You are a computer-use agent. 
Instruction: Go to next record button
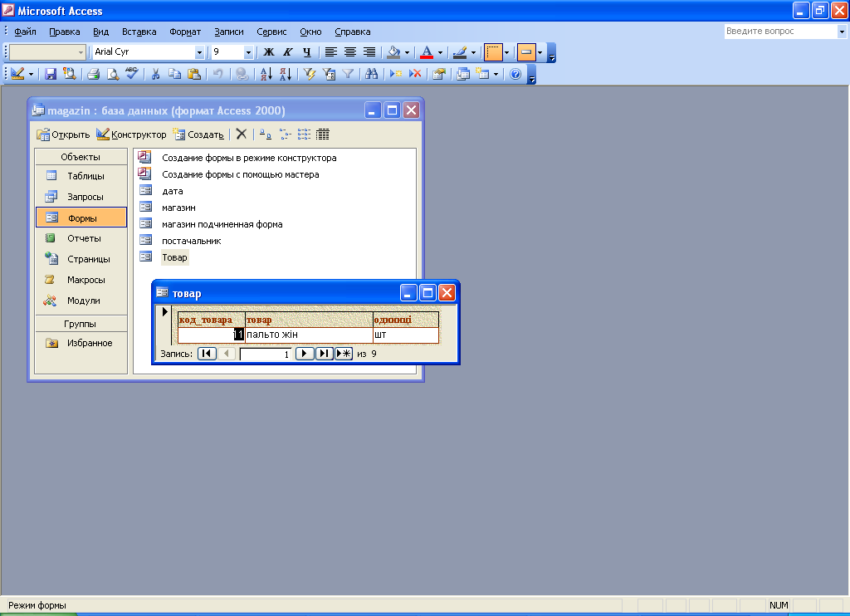tap(304, 354)
